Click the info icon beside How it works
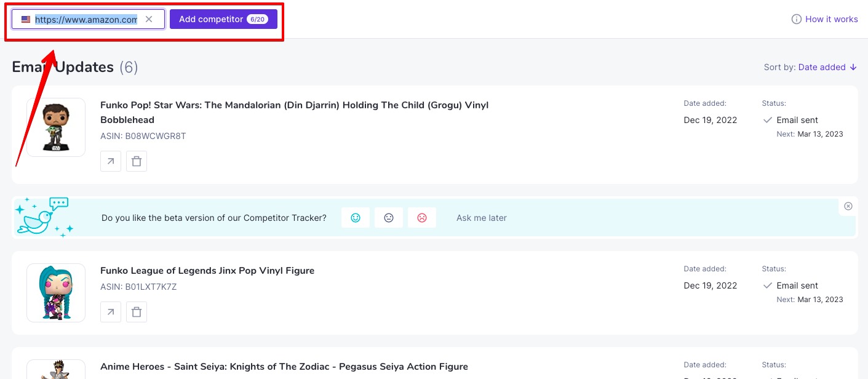Screen dimensions: 868x379 tap(797, 19)
